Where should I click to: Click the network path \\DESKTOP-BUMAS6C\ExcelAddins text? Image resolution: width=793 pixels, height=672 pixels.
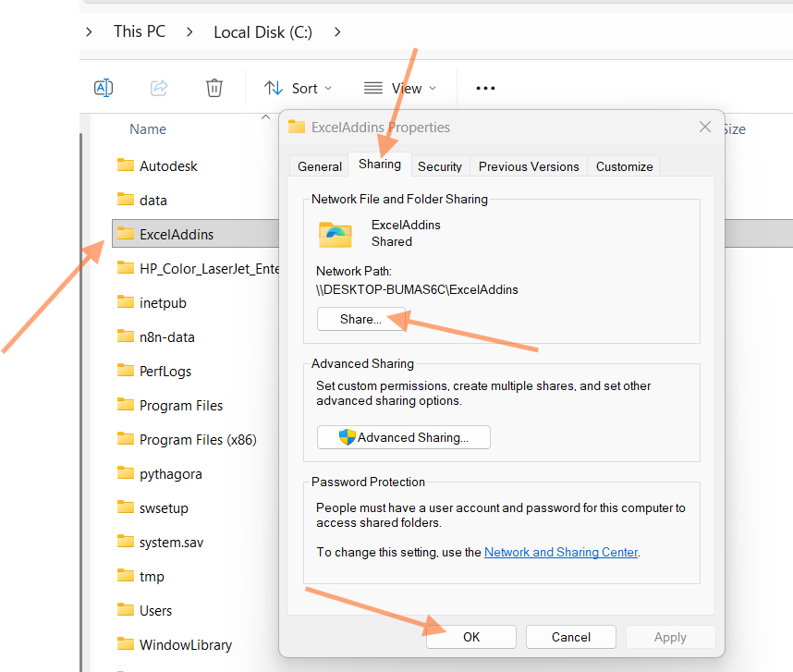[417, 289]
